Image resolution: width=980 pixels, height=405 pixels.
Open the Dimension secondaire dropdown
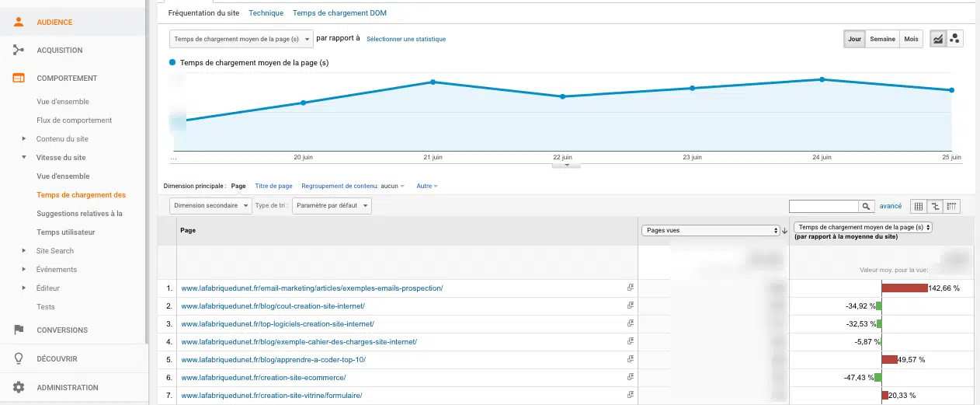[210, 206]
